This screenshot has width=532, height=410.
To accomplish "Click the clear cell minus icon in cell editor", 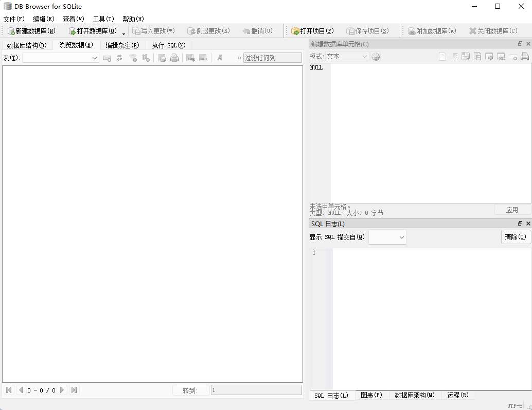I will (513, 57).
